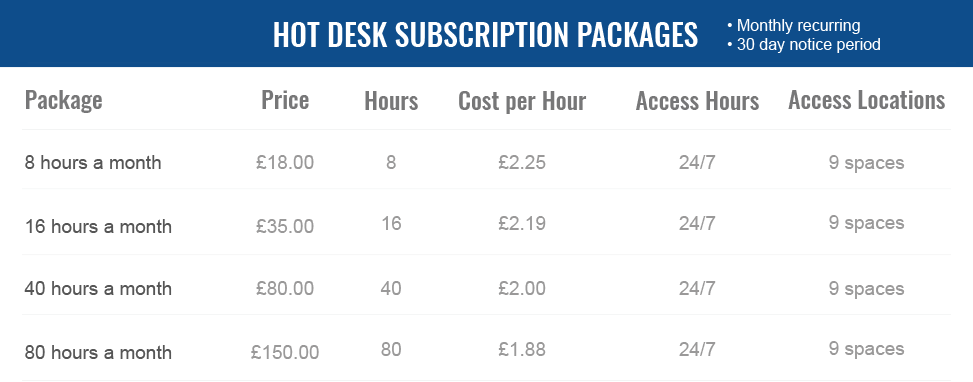Screen dimensions: 973x382
Task: Click the £1.88 cost per hour
Action: (522, 349)
